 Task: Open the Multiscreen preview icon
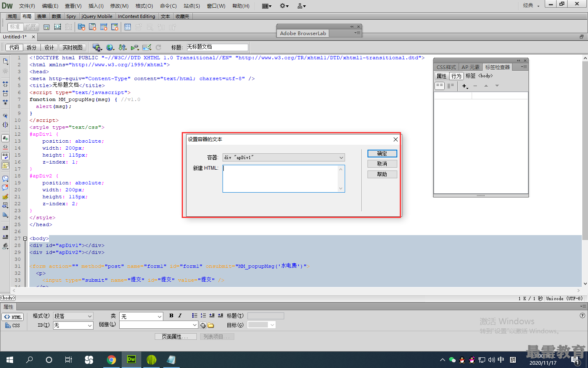[x=97, y=47]
